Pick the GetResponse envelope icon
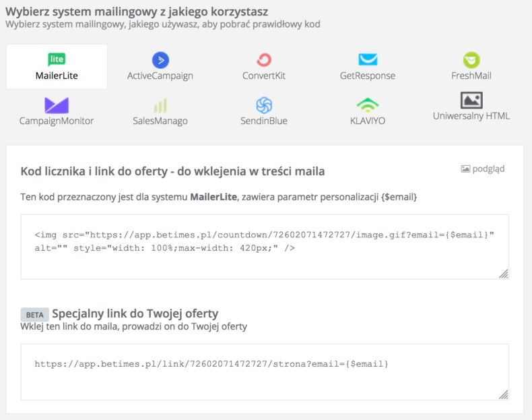The height and width of the screenshot is (420, 532). click(368, 59)
